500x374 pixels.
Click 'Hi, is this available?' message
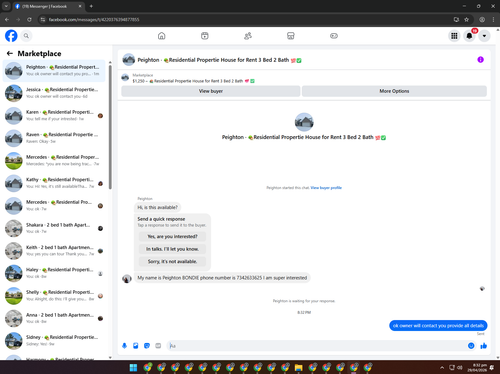coord(158,207)
